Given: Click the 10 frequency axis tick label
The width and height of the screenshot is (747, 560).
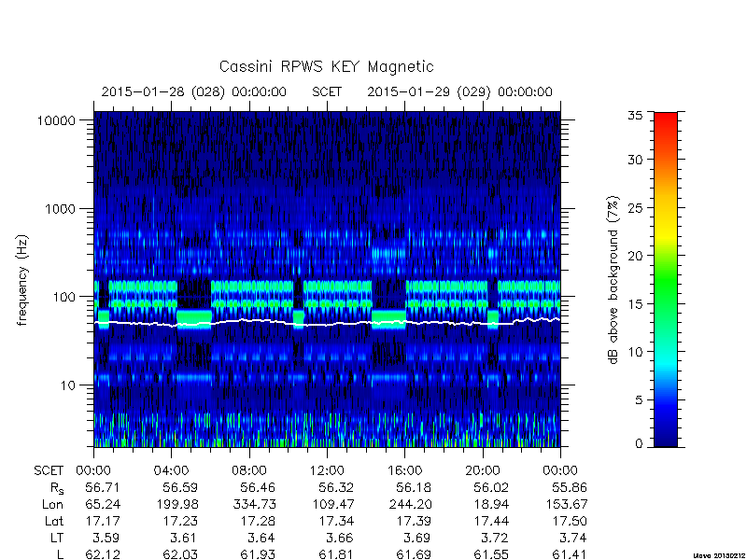Looking at the screenshot, I should 68,385.
